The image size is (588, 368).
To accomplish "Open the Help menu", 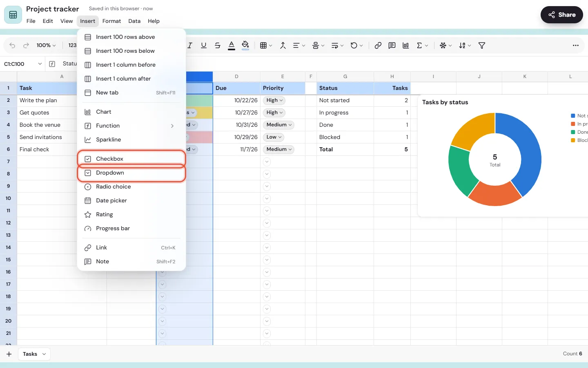I will (154, 21).
